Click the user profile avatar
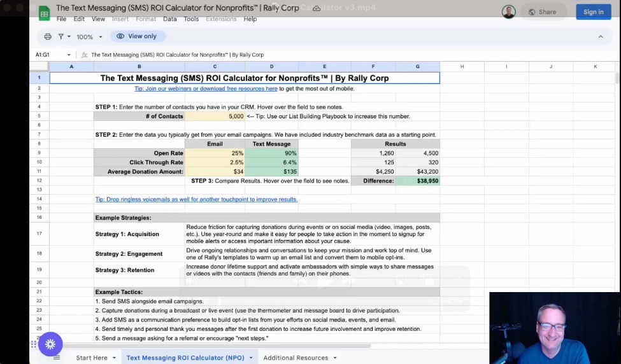The height and width of the screenshot is (364, 621). 508,11
